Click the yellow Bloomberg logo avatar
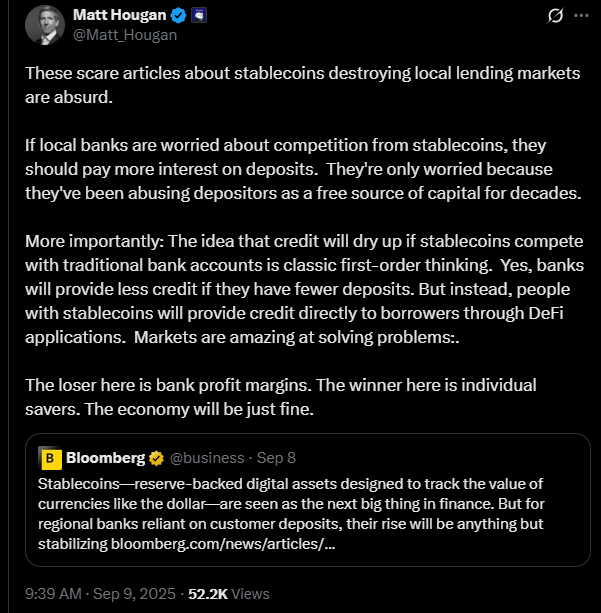The height and width of the screenshot is (613, 601). click(x=50, y=458)
